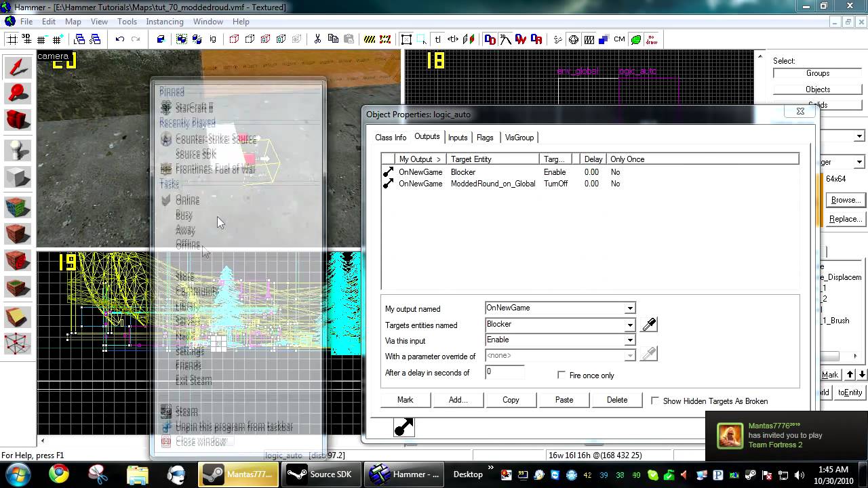Screen dimensions: 868x488
Task: Click the larger grid button
Action: [x=57, y=39]
